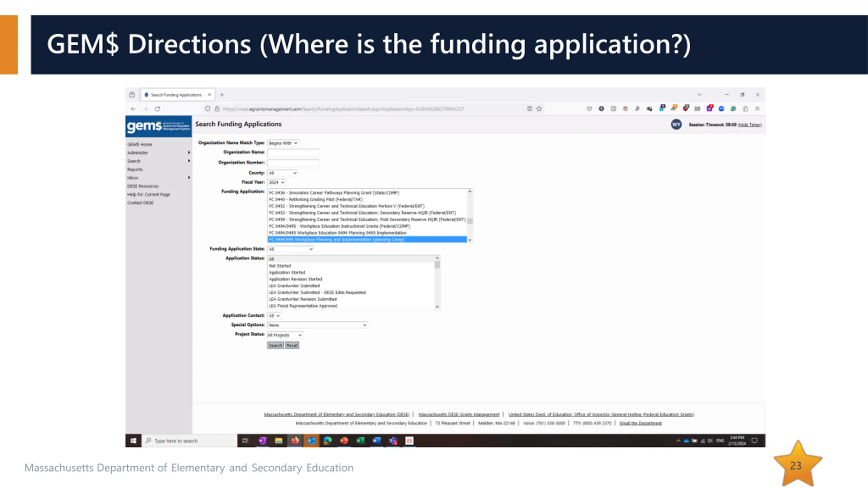Viewport: 868px width, 488px height.
Task: Click the Reset button
Action: point(292,345)
